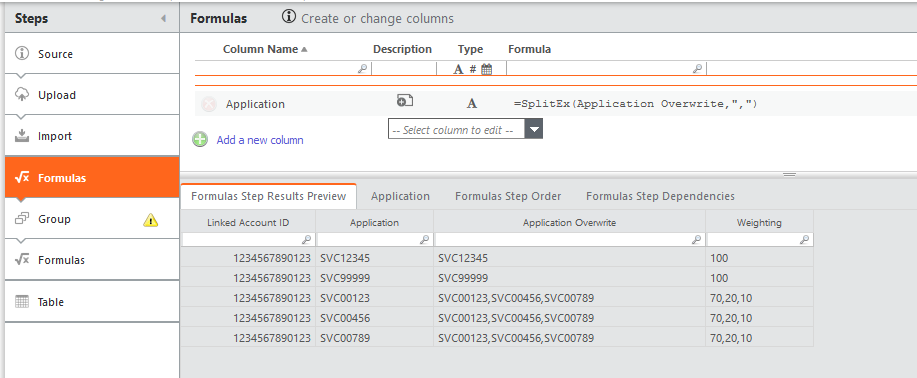This screenshot has height=378, width=917.
Task: Open the Table step
Action: click(92, 302)
